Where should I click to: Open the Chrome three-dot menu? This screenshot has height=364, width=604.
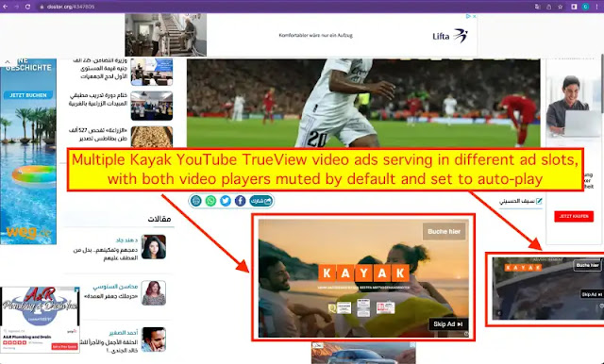point(597,7)
